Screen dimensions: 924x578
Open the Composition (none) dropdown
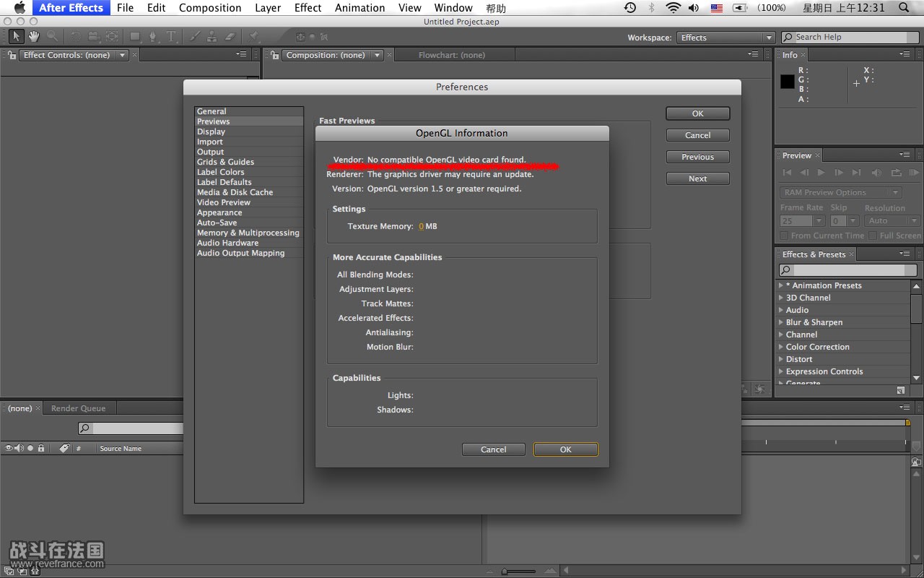pos(333,55)
